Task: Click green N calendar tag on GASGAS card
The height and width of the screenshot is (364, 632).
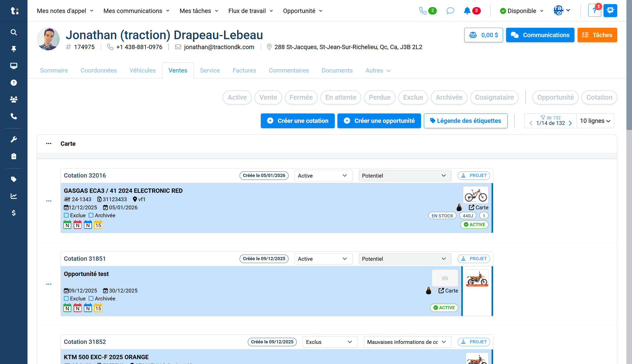Action: click(x=67, y=225)
